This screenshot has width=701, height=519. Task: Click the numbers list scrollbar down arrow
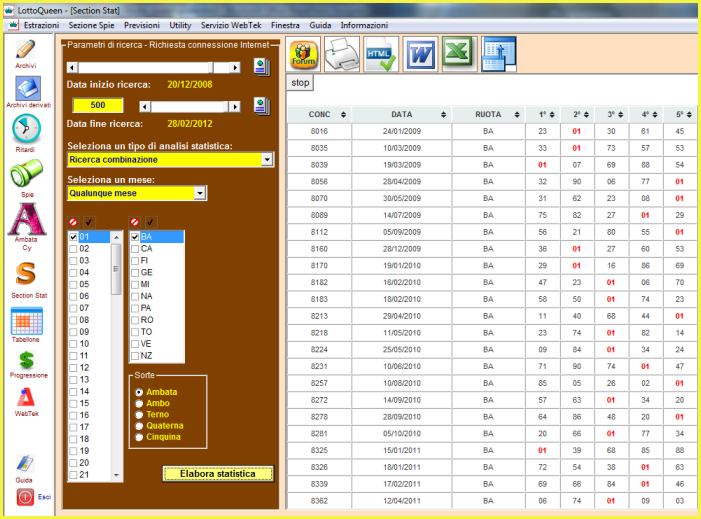(x=116, y=475)
